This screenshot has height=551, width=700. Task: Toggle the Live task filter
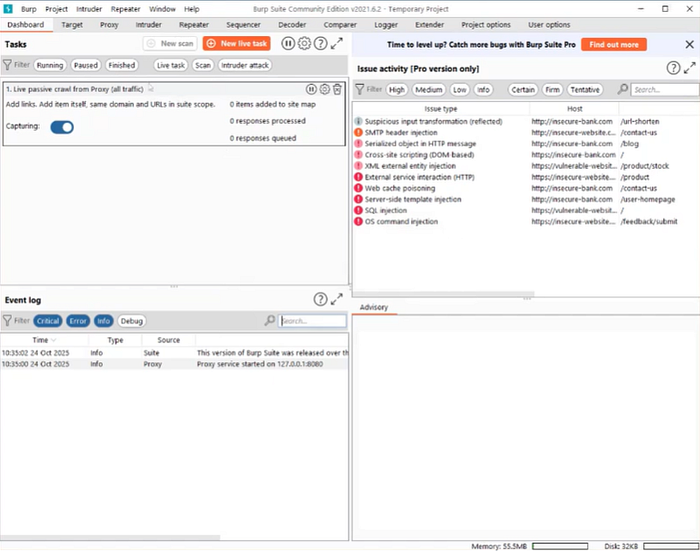click(171, 65)
